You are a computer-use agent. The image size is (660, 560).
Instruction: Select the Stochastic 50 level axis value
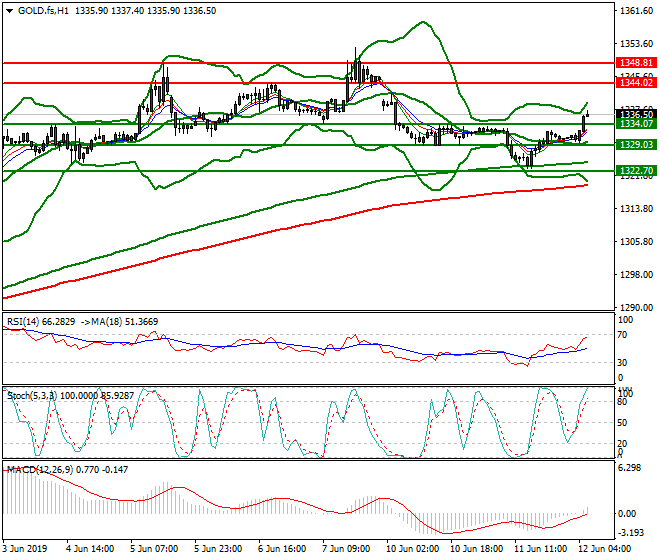tap(623, 423)
